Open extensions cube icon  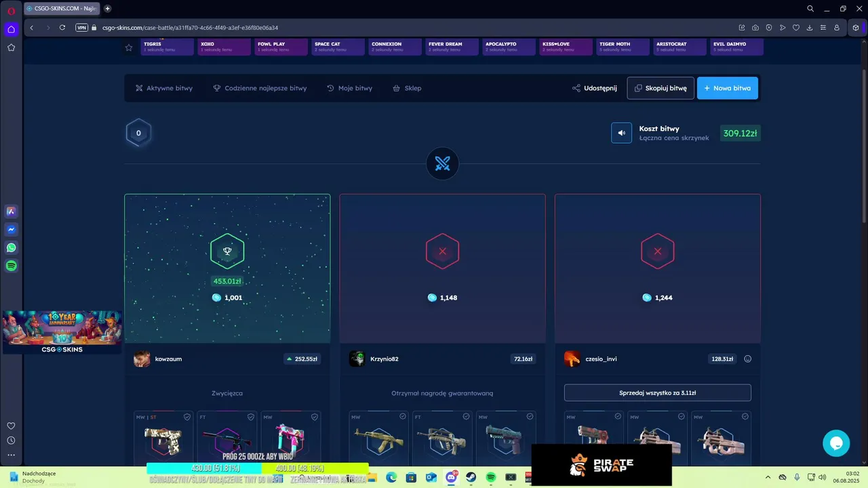click(x=856, y=28)
